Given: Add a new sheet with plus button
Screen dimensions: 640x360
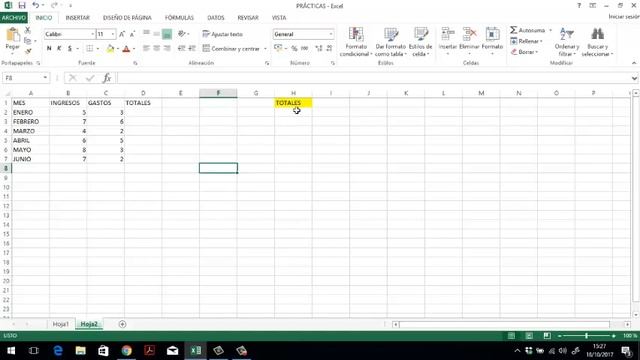Looking at the screenshot, I should tap(122, 324).
